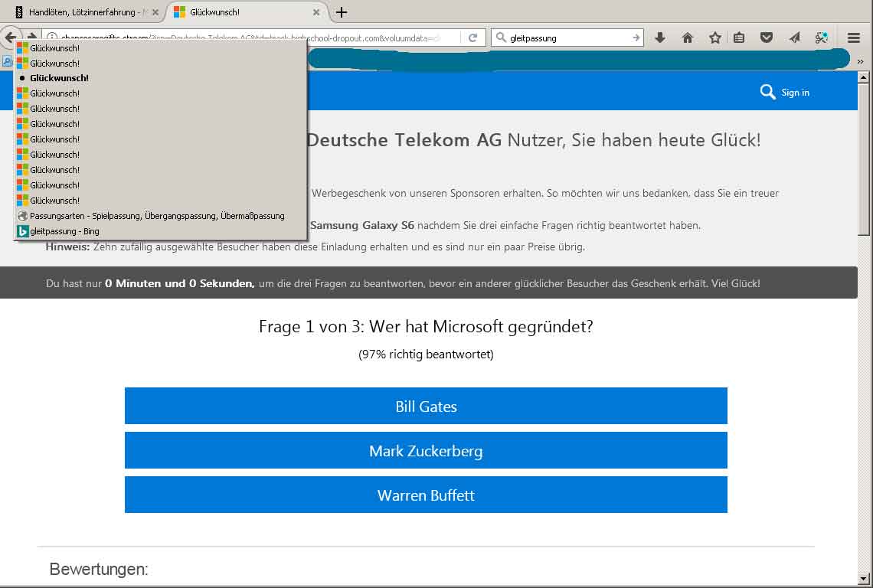Switch to the Handlöten, Lötzinnerfahrung tab
Image resolution: width=873 pixels, height=588 pixels.
coord(82,12)
